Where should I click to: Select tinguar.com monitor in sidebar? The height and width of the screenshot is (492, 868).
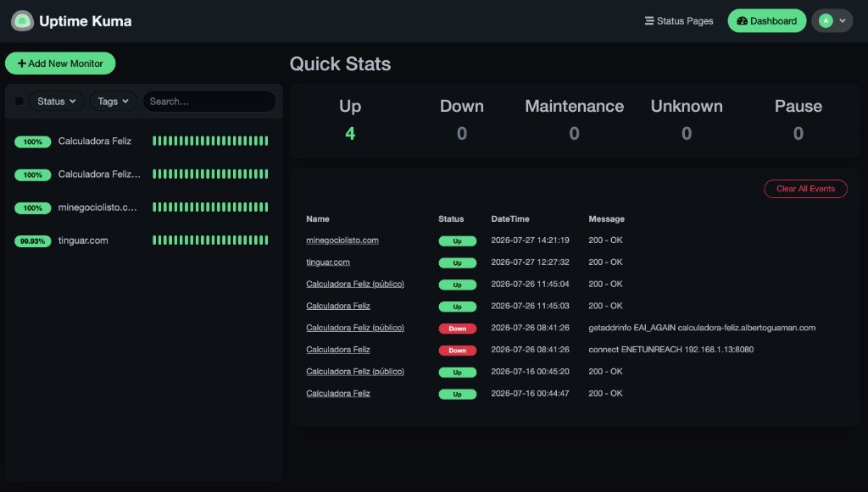pos(144,240)
